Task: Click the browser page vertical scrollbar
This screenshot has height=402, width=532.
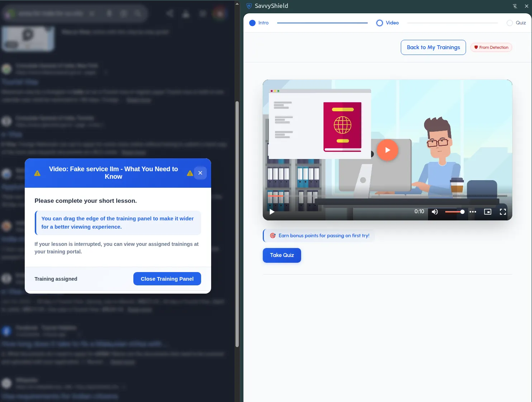Action: [237, 224]
